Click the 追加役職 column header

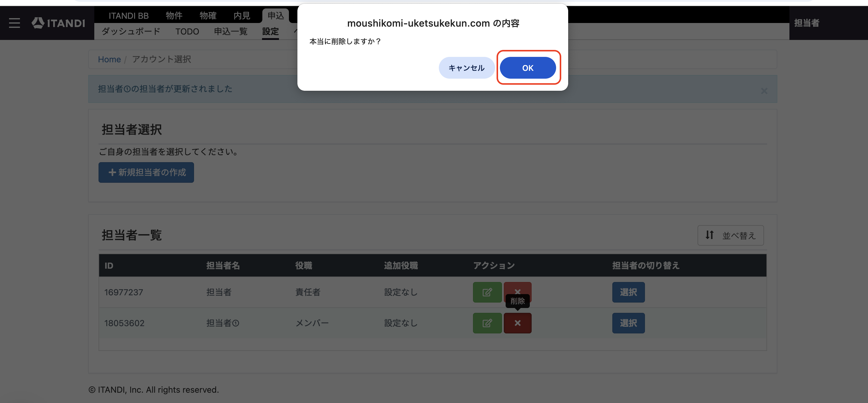[401, 265]
